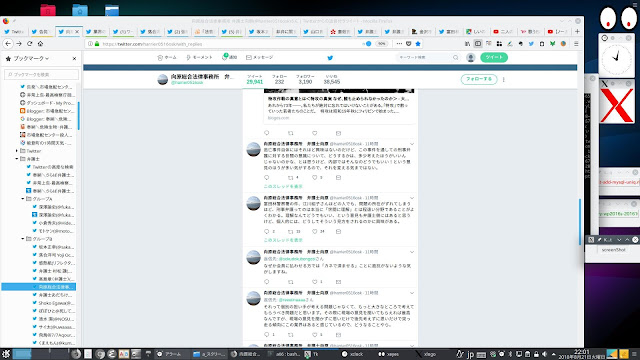
Task: Save page to Pocket icon
Action: [x=409, y=44]
